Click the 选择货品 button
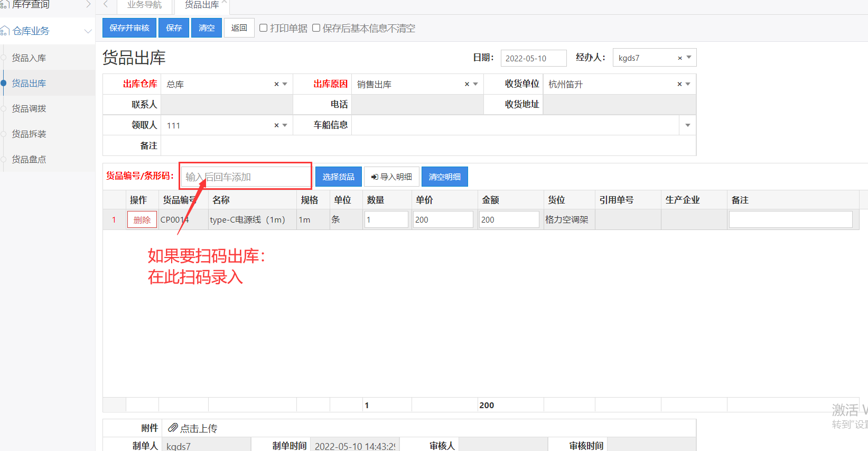Viewport: 868px width, 451px height. tap(339, 177)
